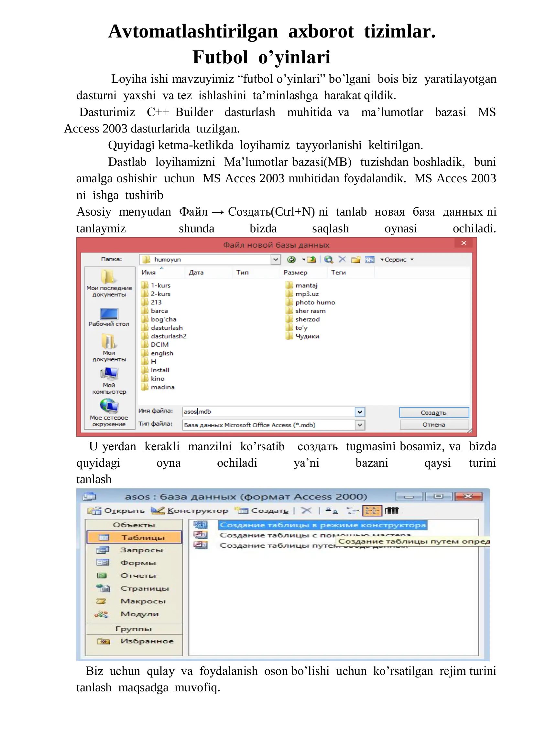The height and width of the screenshot is (756, 535).
Task: Click the Объекты header bar
Action: click(134, 525)
